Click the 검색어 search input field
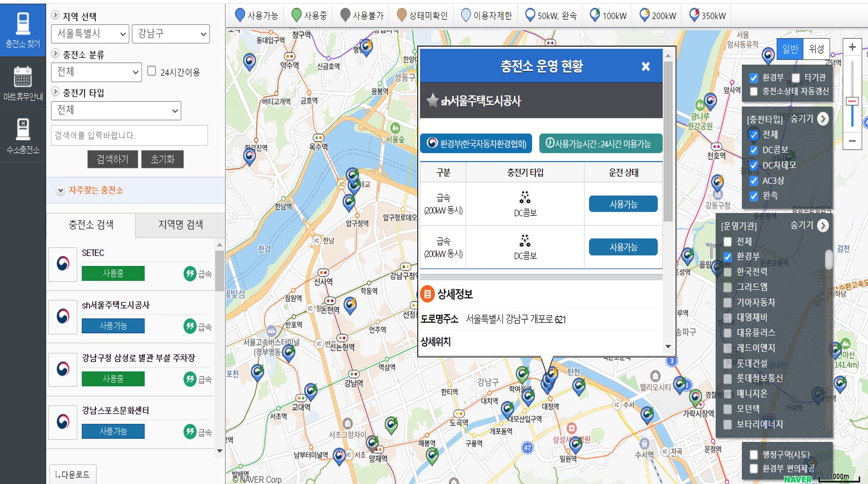The height and width of the screenshot is (484, 868). (x=130, y=135)
